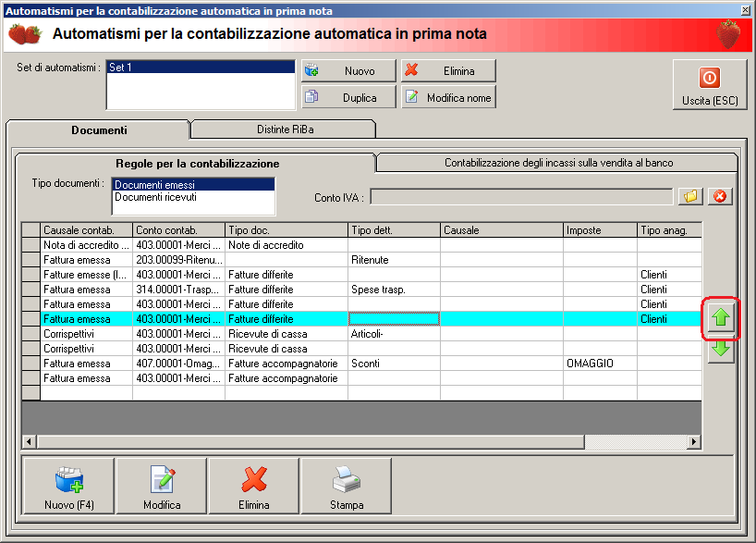Click the Stampa printer button
The height and width of the screenshot is (543, 756).
tap(347, 486)
